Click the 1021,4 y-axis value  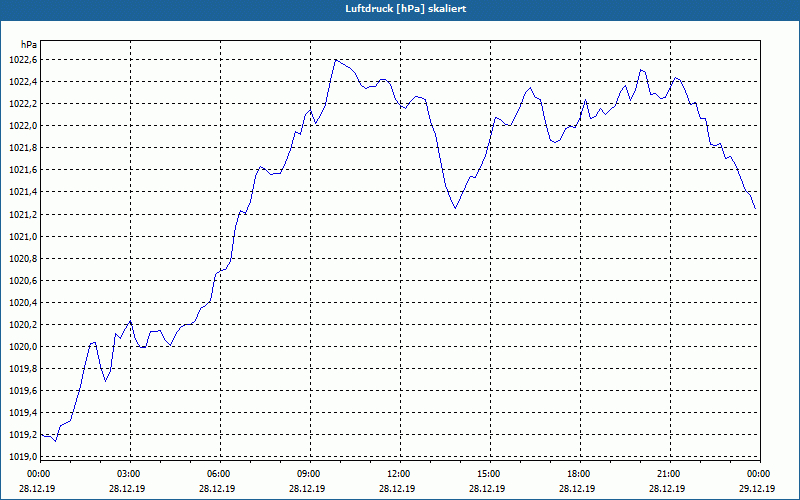[22, 192]
